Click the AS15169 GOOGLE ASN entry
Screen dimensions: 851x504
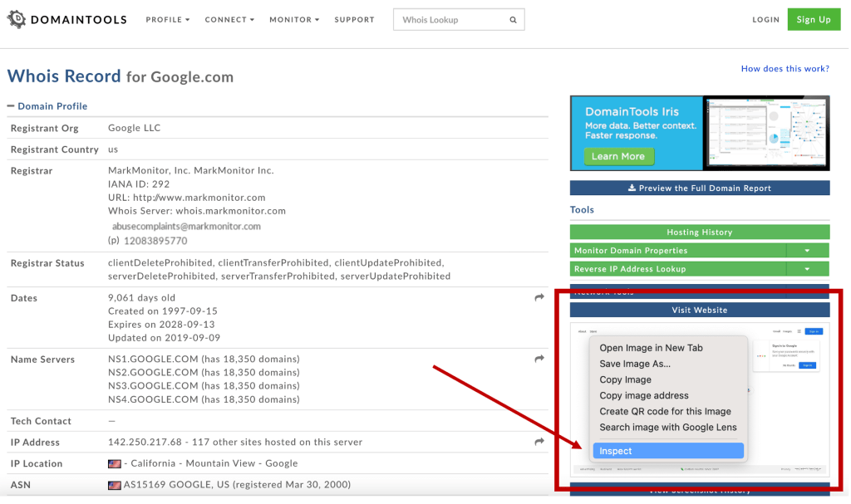pos(237,484)
